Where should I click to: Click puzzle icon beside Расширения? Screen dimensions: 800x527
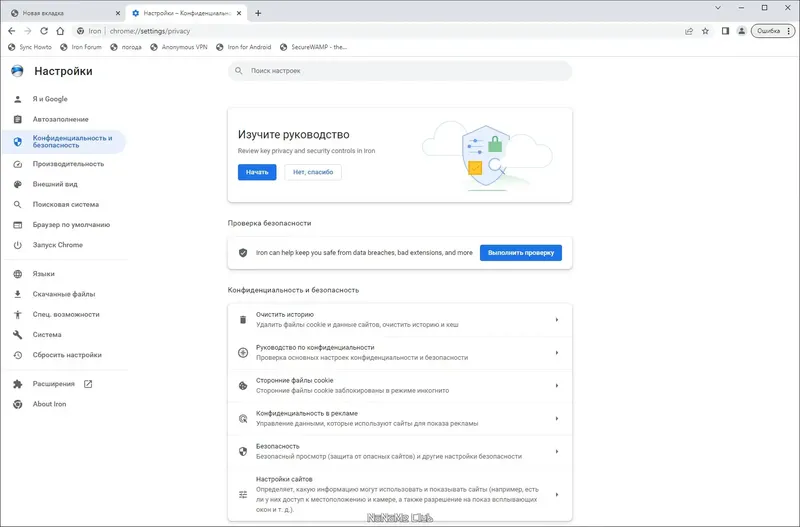[x=17, y=384]
